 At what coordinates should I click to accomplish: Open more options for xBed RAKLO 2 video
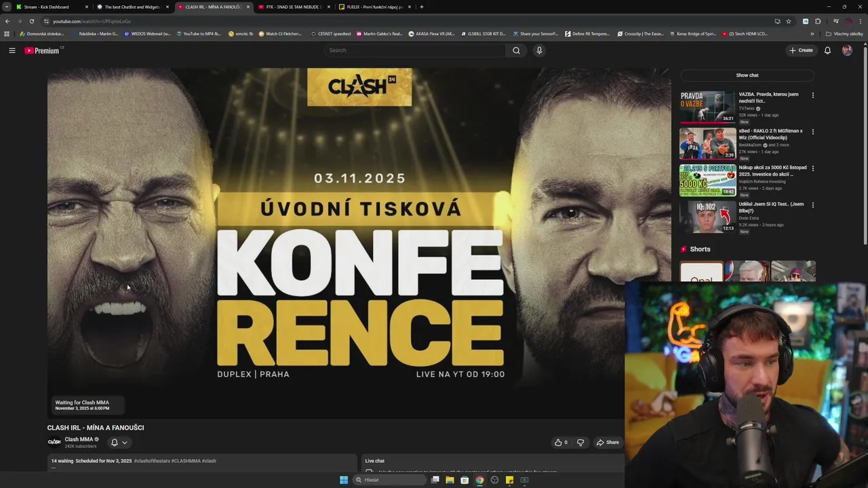click(812, 131)
